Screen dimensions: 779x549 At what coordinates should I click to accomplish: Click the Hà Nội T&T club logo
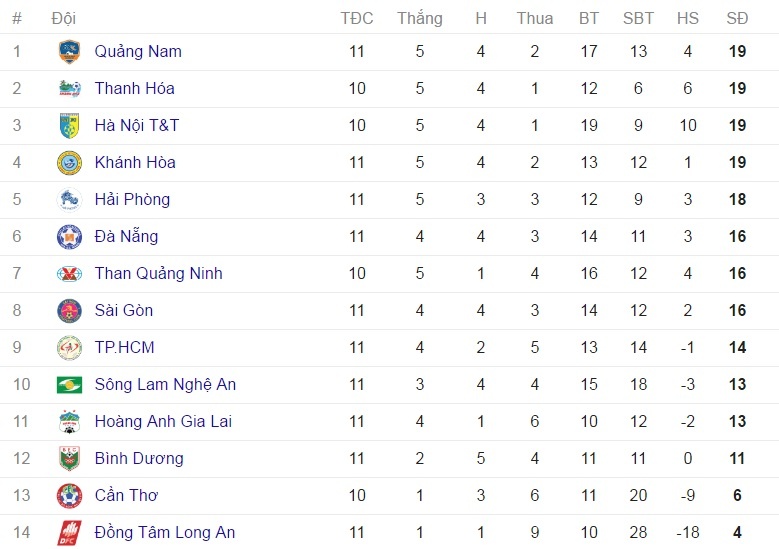click(69, 125)
